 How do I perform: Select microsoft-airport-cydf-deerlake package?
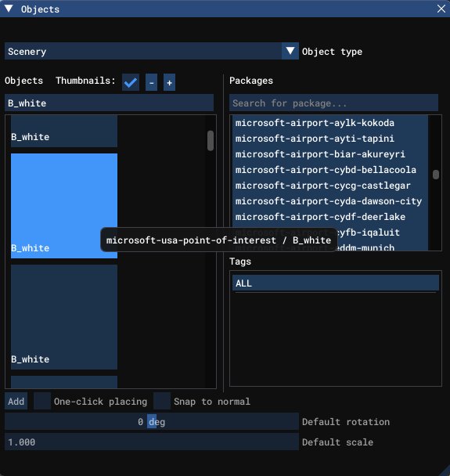(329, 217)
